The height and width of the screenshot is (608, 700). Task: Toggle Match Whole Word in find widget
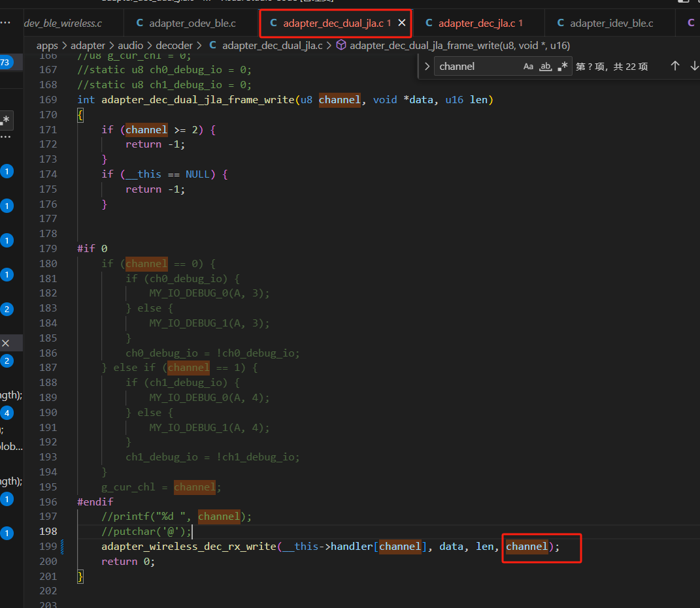[x=545, y=67]
